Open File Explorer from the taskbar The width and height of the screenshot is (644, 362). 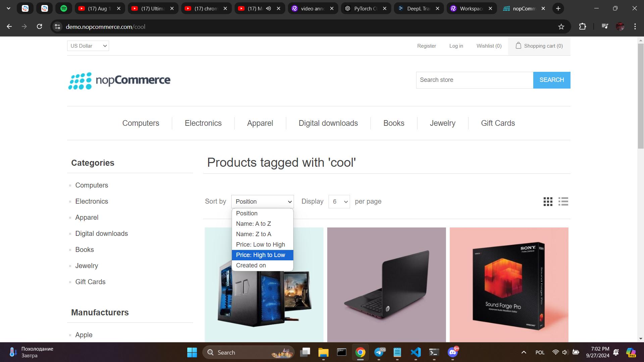323,352
